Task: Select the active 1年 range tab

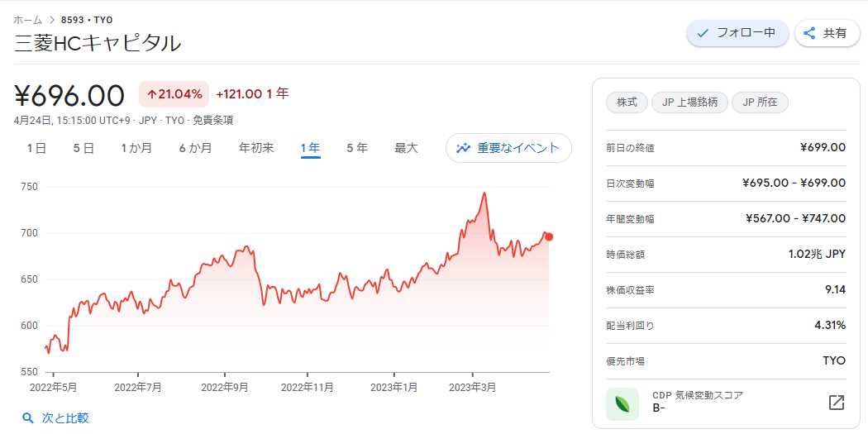Action: 311,148
